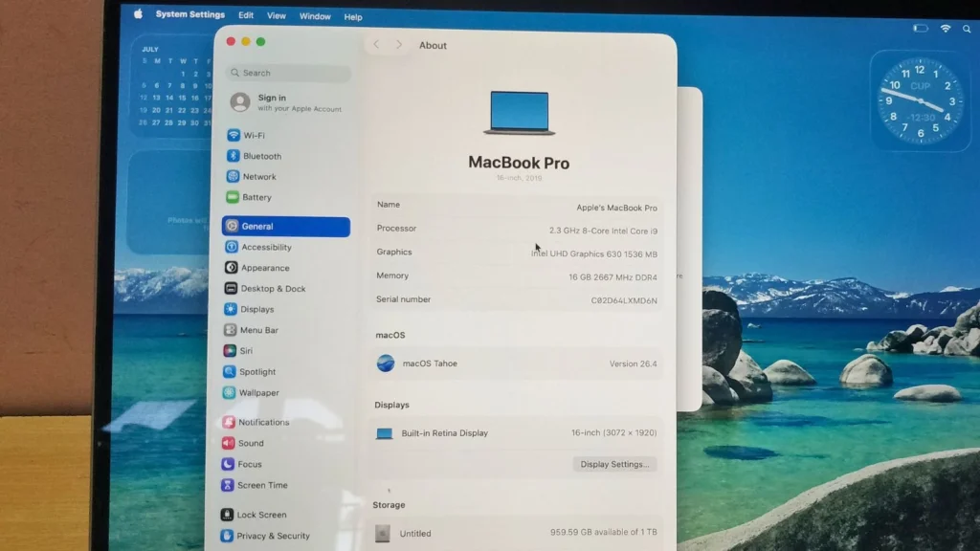Click the MacBook Pro image

520,113
